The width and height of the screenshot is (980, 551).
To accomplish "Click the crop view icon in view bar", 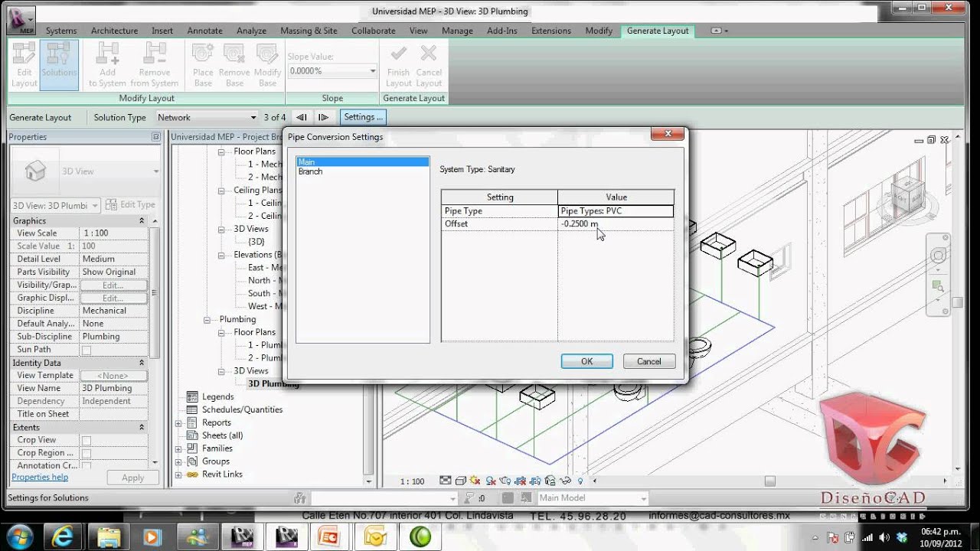I will point(521,481).
